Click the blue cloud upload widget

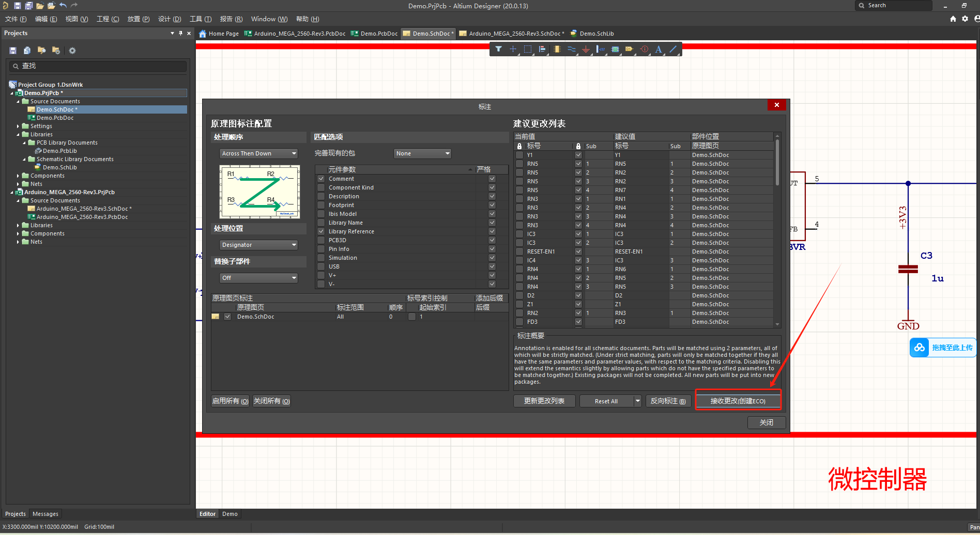coord(942,348)
